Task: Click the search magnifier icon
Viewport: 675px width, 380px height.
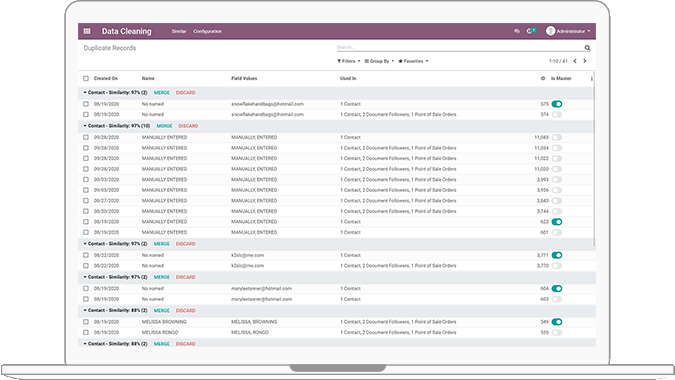Action: (587, 48)
